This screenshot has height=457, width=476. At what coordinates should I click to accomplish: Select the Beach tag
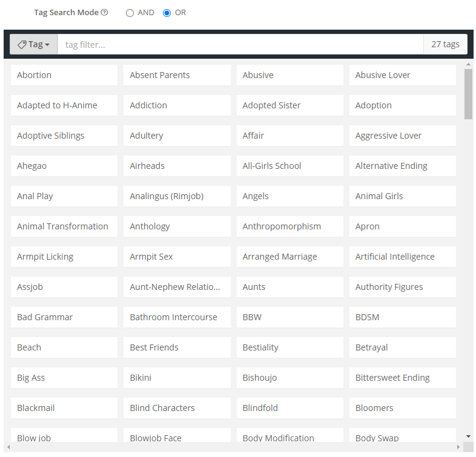point(64,347)
